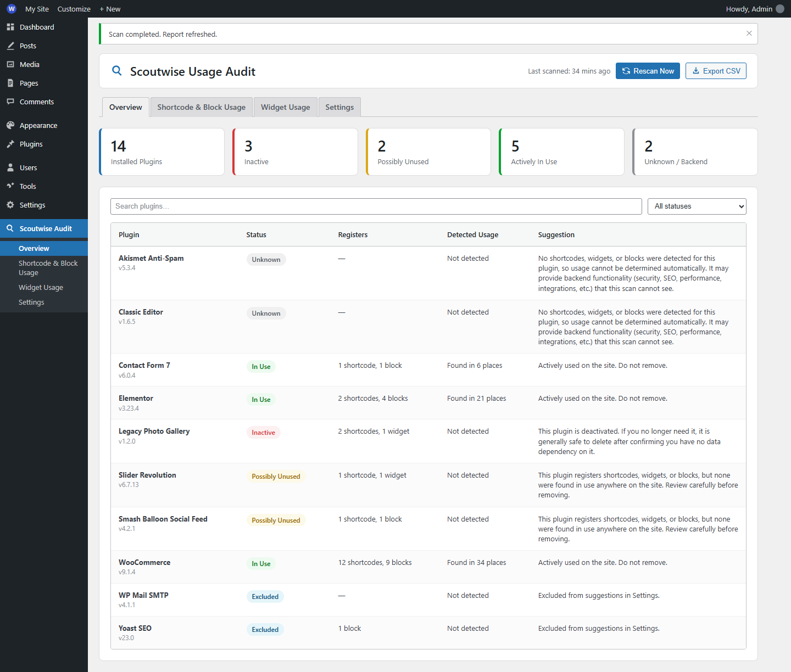Click the Comments bubble icon
Viewport: 791px width, 672px height.
click(x=10, y=102)
